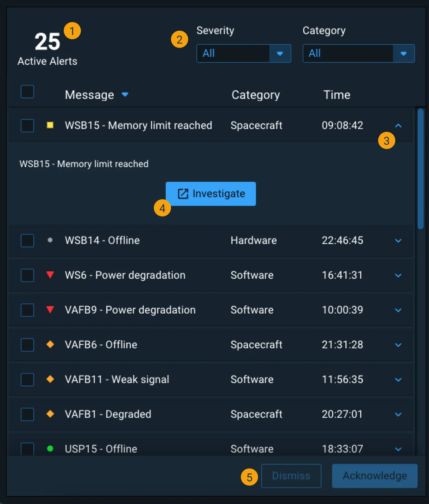The width and height of the screenshot is (429, 504).
Task: Click "VAFB9 - Power degradation" message text
Action: 130,310
